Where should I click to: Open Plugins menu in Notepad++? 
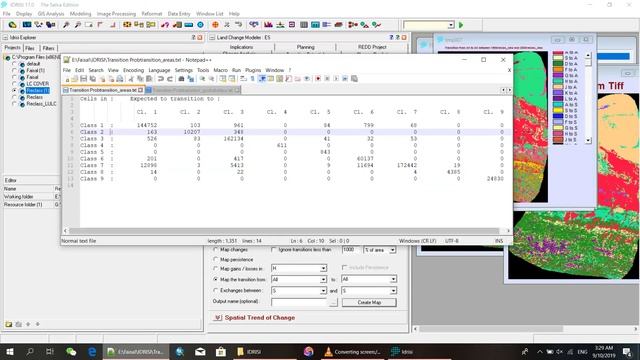(x=253, y=70)
